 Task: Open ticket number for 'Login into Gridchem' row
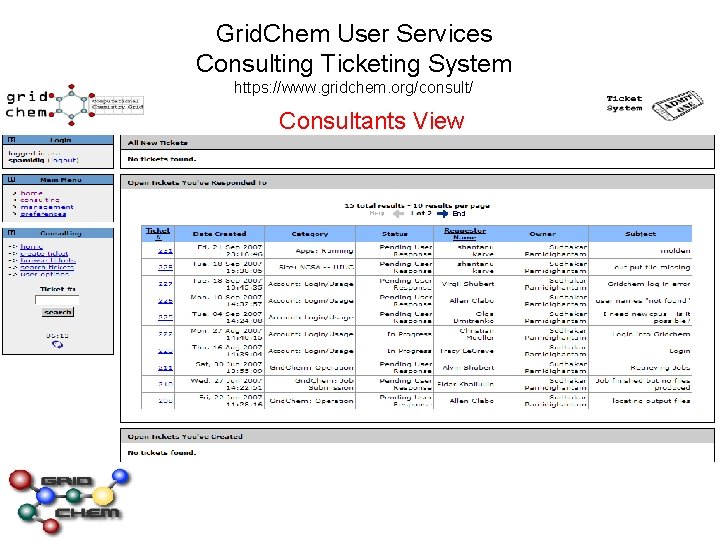[165, 334]
